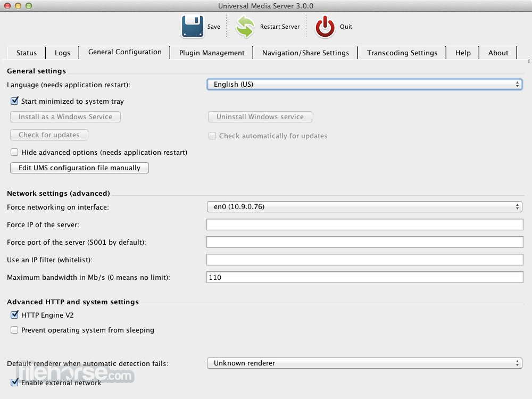Select the General Configuration tab
Screen dimensions: 532x399
click(x=125, y=52)
